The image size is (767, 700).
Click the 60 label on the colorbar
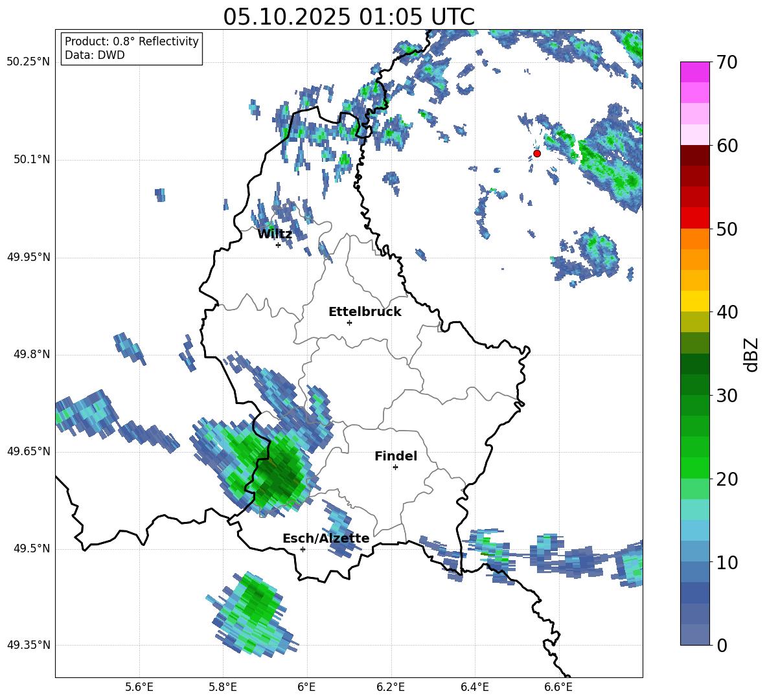coord(727,146)
